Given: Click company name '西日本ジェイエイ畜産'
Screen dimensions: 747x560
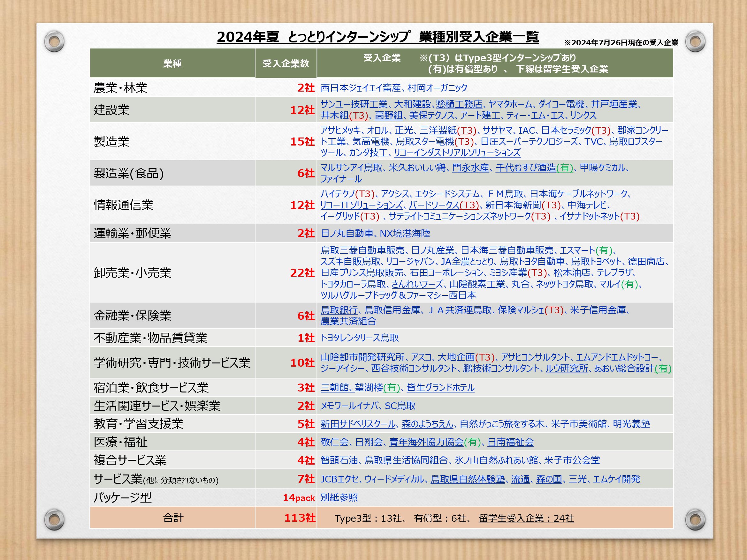Looking at the screenshot, I should (361, 88).
